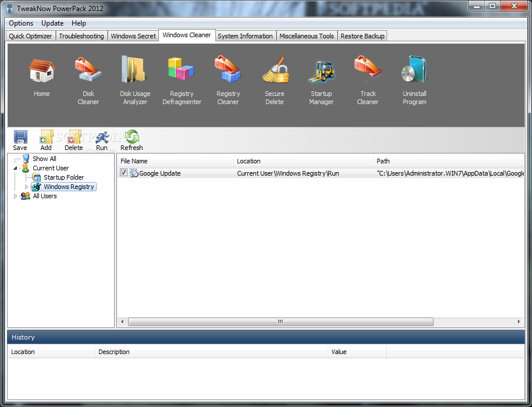Viewport: 532px width, 407px height.
Task: Select Show All in the tree
Action: (44, 159)
